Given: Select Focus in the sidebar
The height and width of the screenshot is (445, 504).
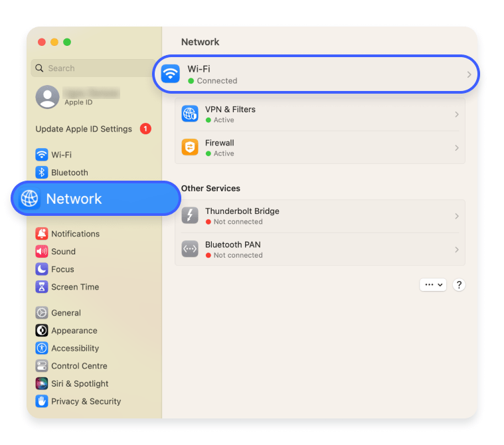Looking at the screenshot, I should point(62,269).
